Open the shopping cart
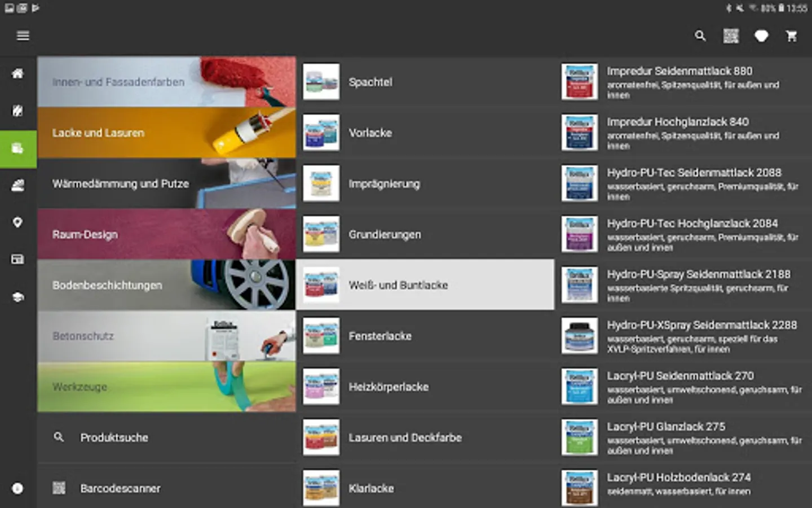 792,36
